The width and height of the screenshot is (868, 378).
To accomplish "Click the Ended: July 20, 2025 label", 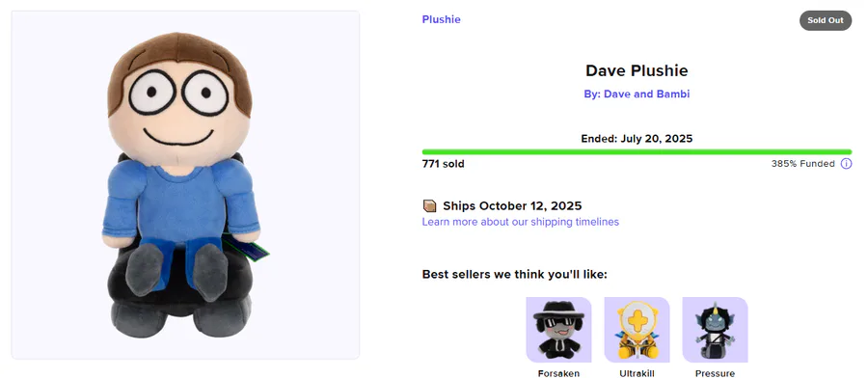I will pyautogui.click(x=637, y=138).
